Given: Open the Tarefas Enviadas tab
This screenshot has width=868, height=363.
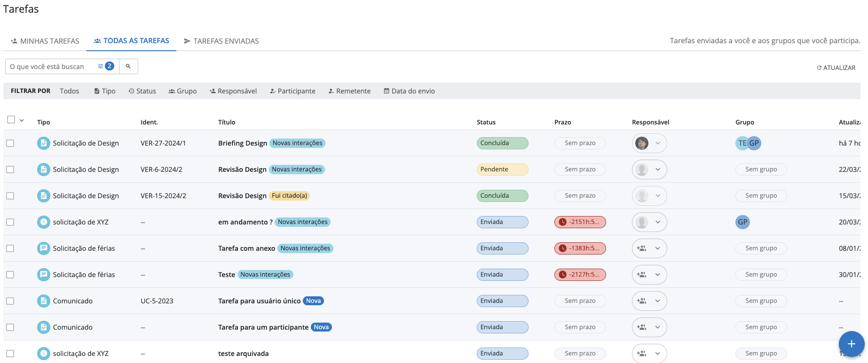Looking at the screenshot, I should [x=221, y=41].
